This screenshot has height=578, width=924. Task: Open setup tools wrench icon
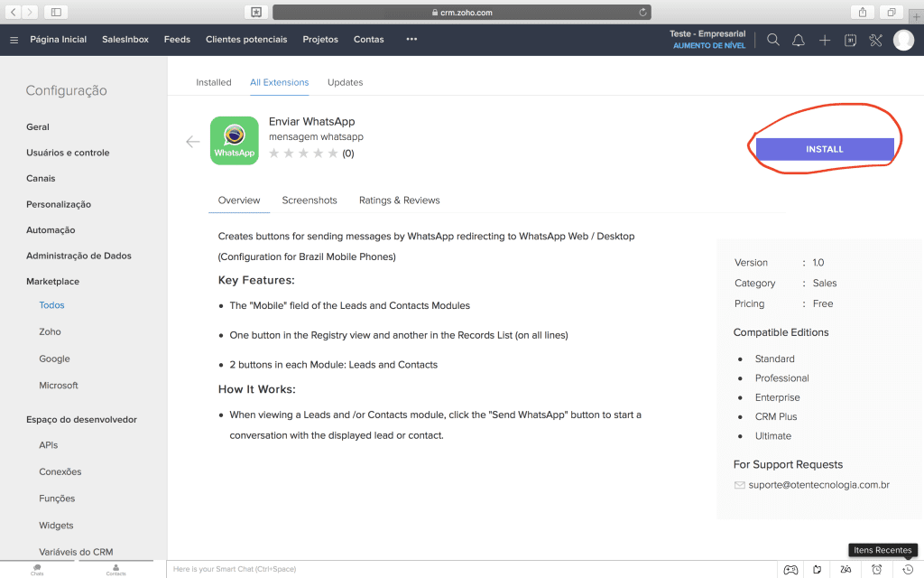tap(875, 40)
